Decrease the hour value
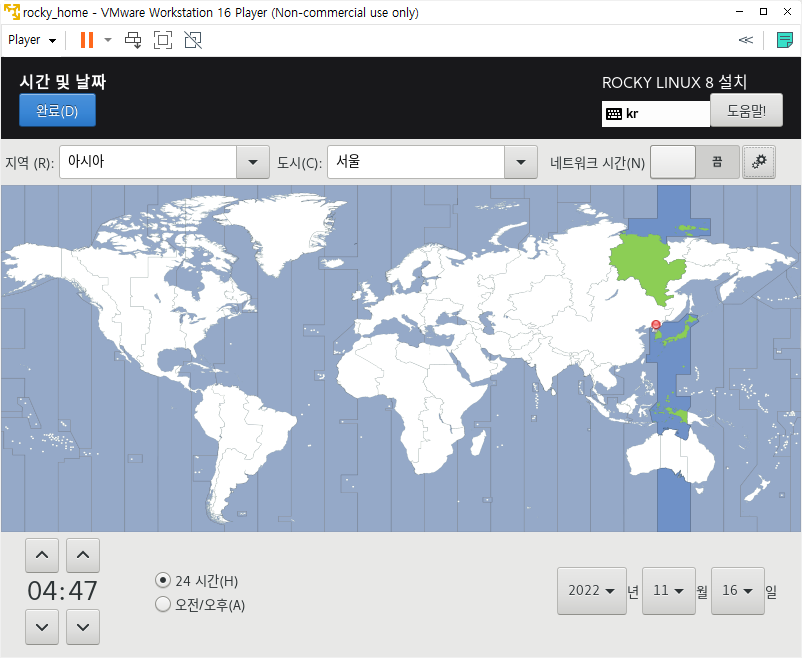This screenshot has width=802, height=658. pos(42,627)
